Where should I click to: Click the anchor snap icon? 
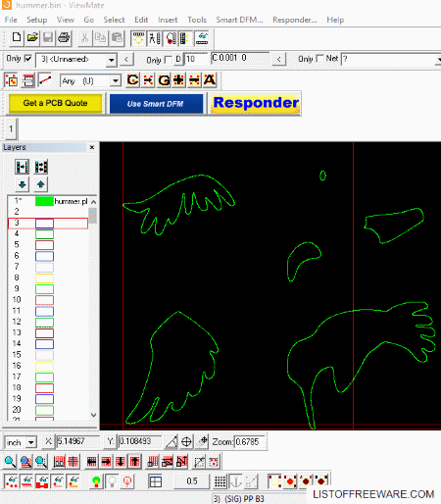click(x=236, y=481)
